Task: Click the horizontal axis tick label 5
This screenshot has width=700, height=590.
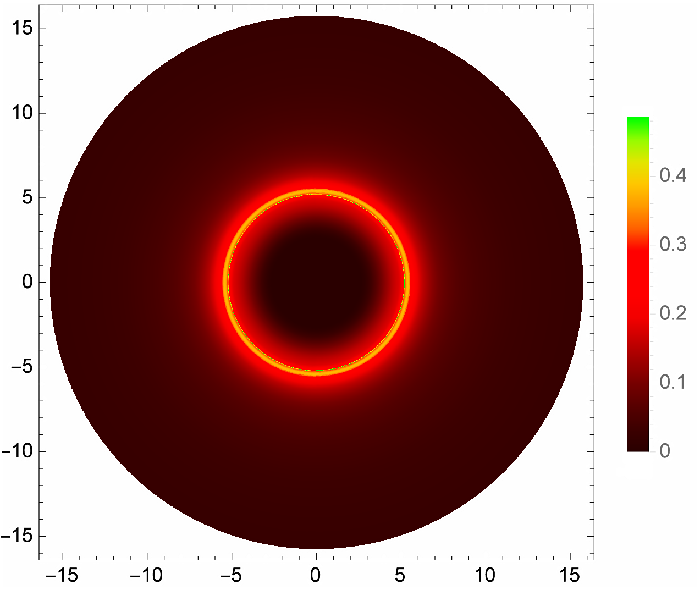Action: click(400, 576)
